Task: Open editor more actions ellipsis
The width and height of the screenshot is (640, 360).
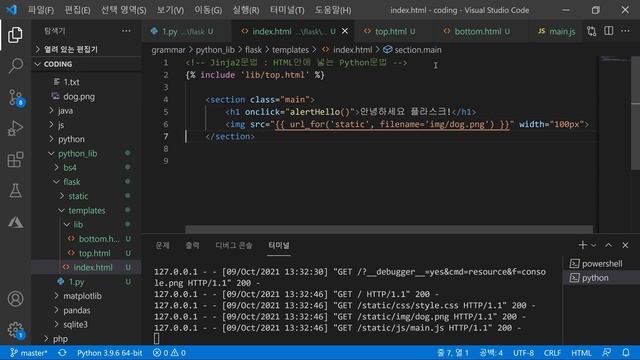Action: (x=625, y=31)
